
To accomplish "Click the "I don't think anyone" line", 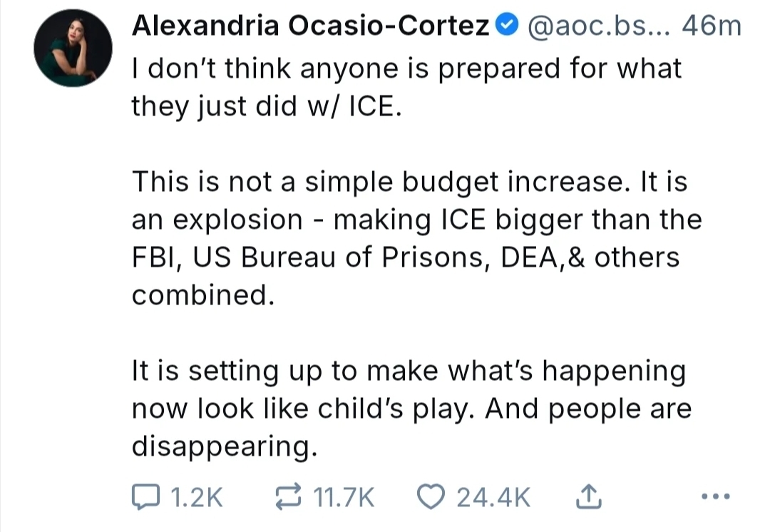I will coord(406,68).
